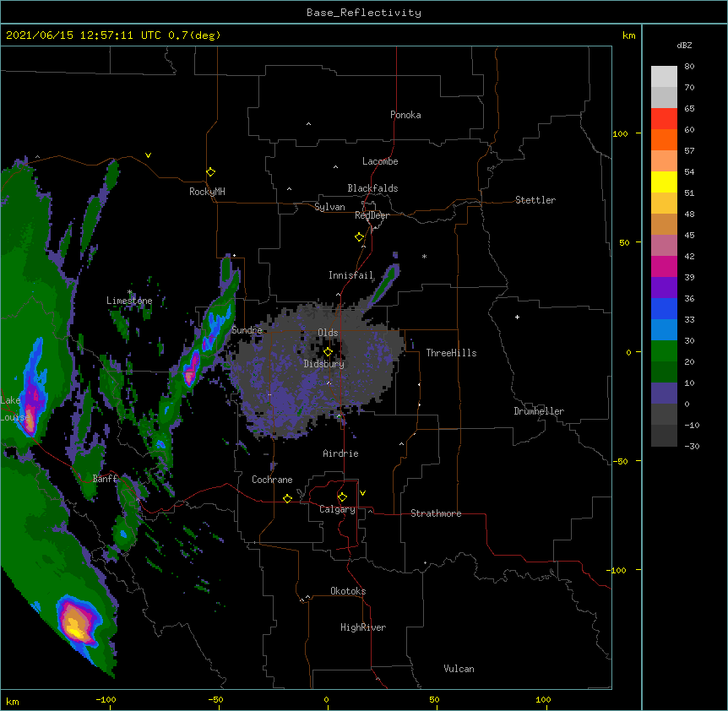Click the yellow diamond marker near RockyMH
Viewport: 728px width, 711px height.
tap(210, 172)
